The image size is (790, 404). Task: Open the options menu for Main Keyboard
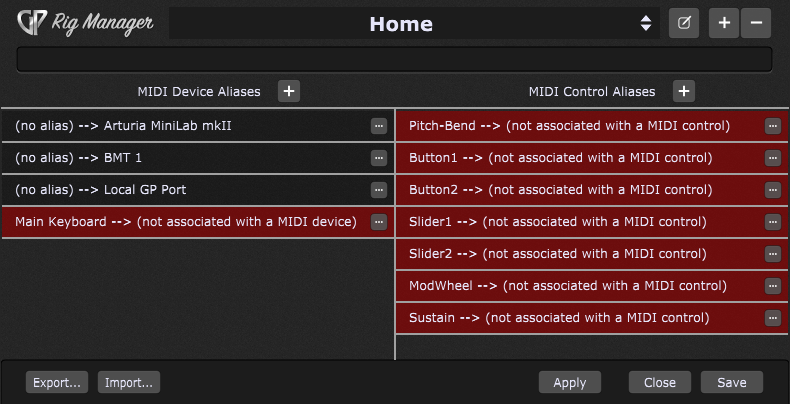(379, 222)
